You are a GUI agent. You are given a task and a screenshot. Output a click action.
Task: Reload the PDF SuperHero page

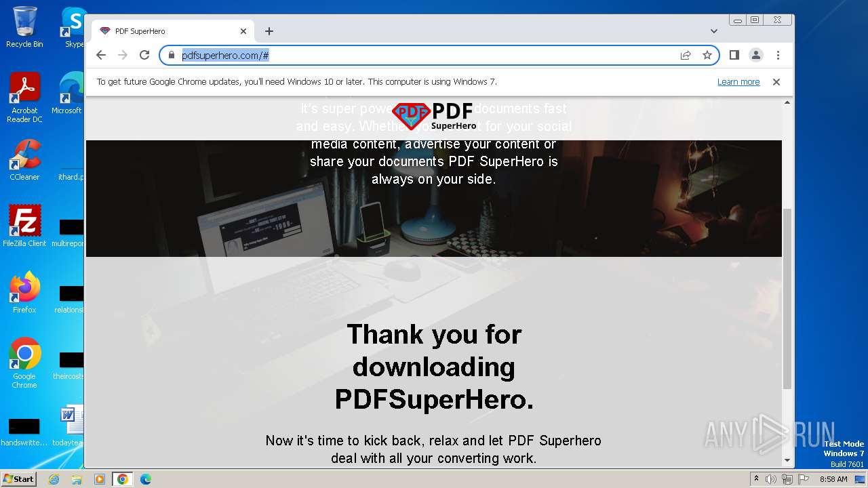(x=144, y=55)
